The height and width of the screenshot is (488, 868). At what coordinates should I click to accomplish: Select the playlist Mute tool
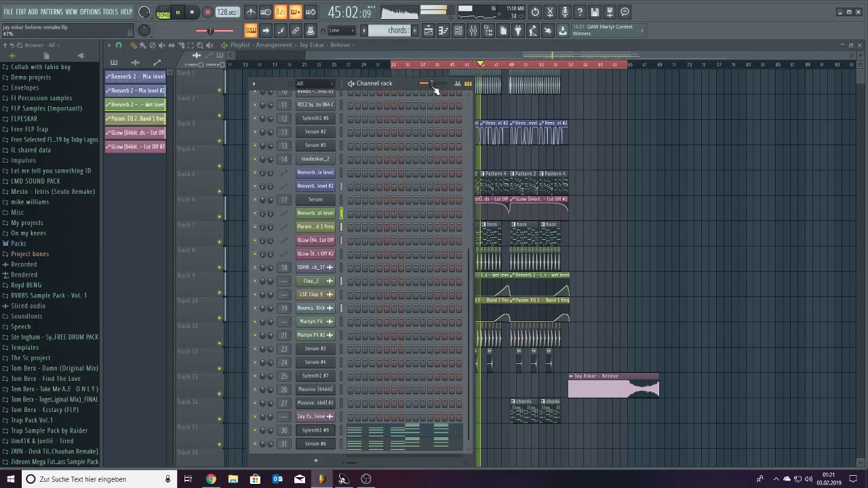161,45
